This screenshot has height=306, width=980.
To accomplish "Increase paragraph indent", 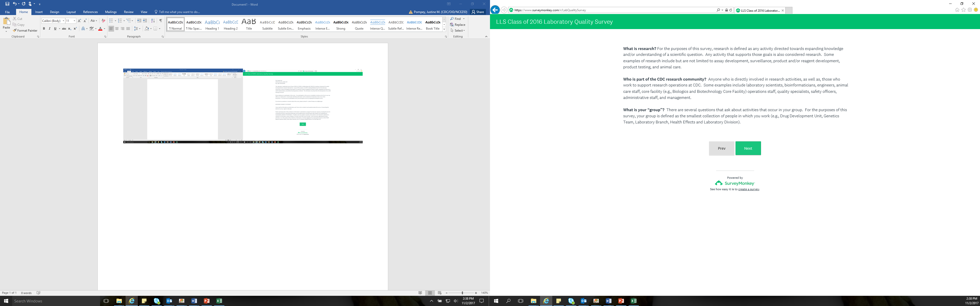I will click(145, 20).
